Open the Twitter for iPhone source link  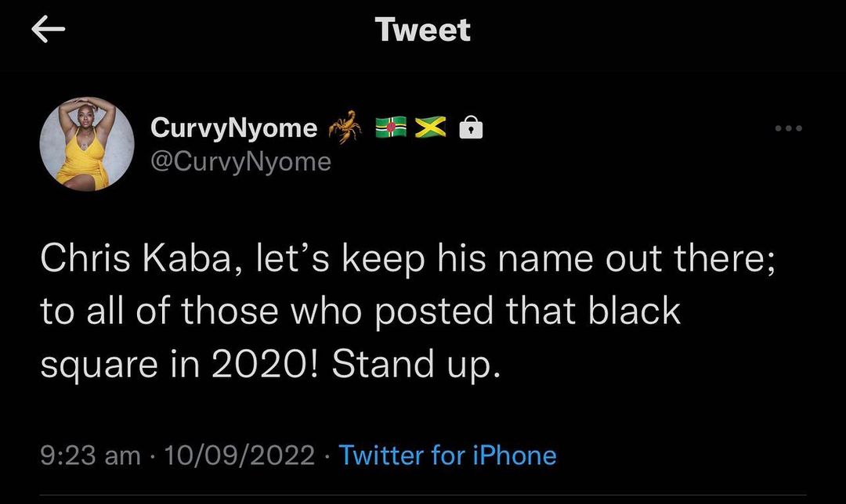(x=447, y=455)
